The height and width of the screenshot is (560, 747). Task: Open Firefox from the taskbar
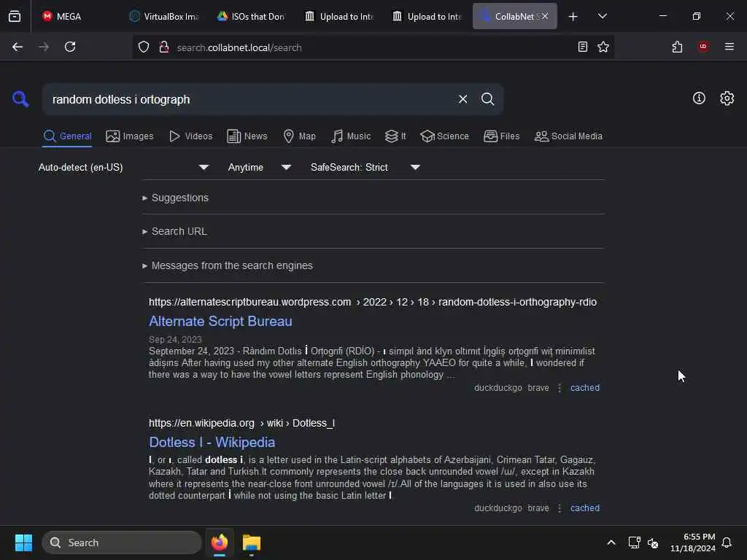[220, 542]
